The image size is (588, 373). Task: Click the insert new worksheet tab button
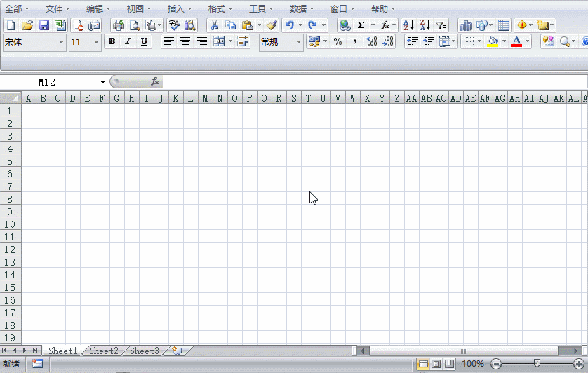[177, 351]
